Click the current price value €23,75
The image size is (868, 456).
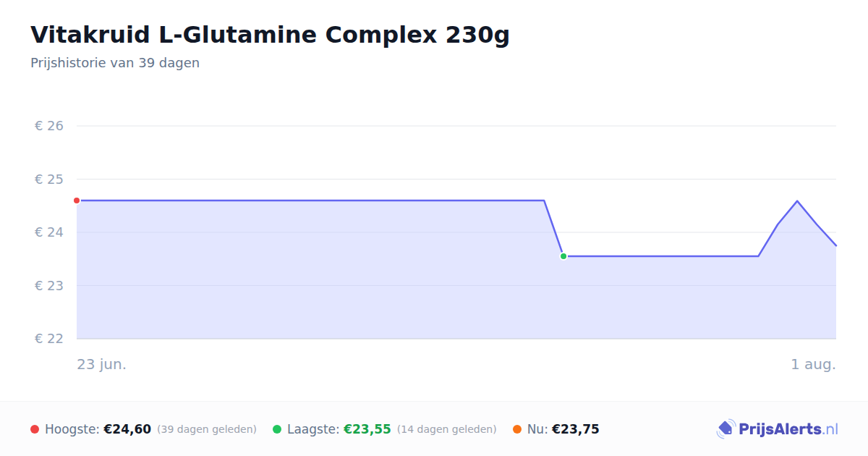click(x=576, y=429)
